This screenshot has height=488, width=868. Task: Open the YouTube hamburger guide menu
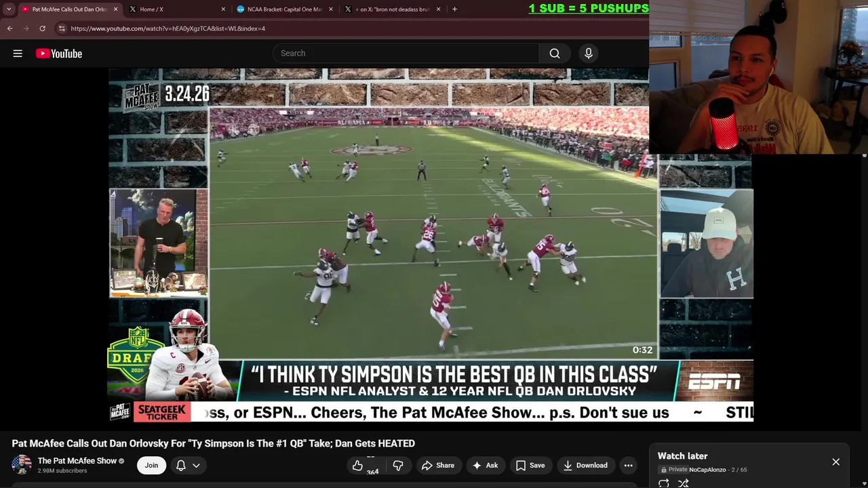pos(18,54)
